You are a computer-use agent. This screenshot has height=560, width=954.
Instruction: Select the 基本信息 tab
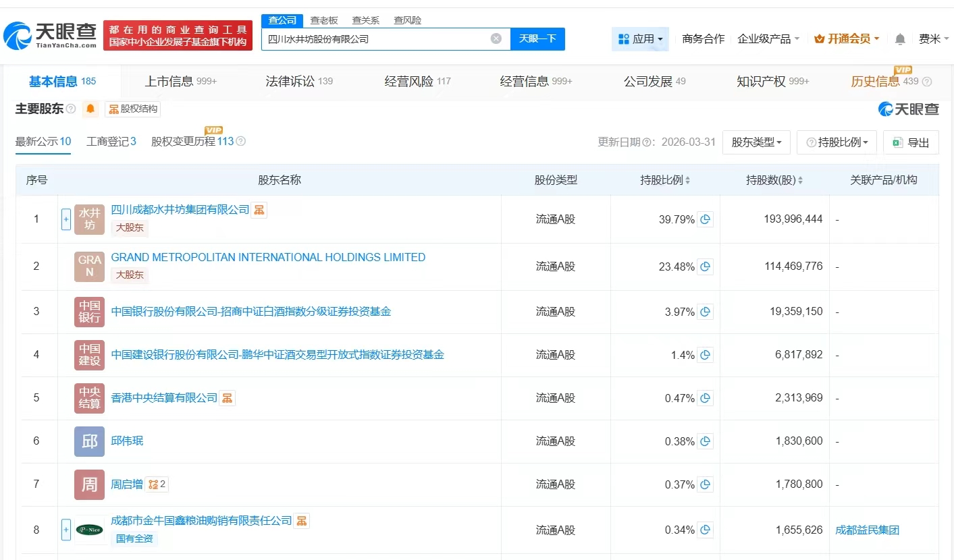coord(62,82)
